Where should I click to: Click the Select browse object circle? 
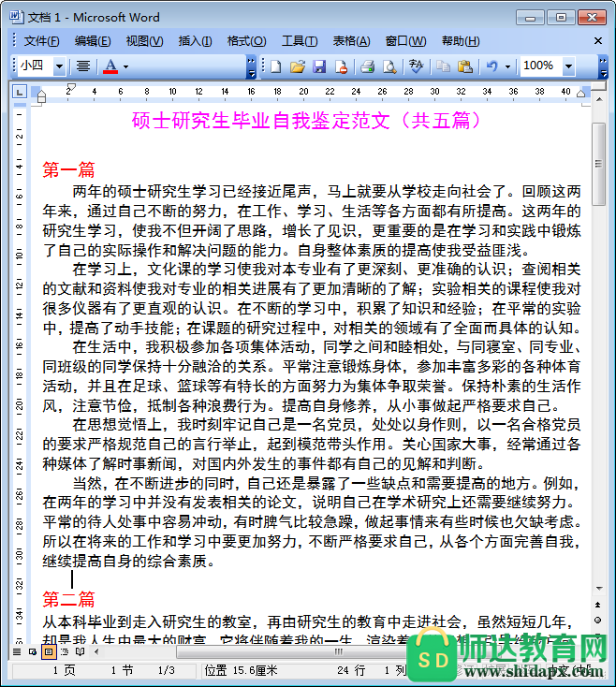click(x=598, y=620)
